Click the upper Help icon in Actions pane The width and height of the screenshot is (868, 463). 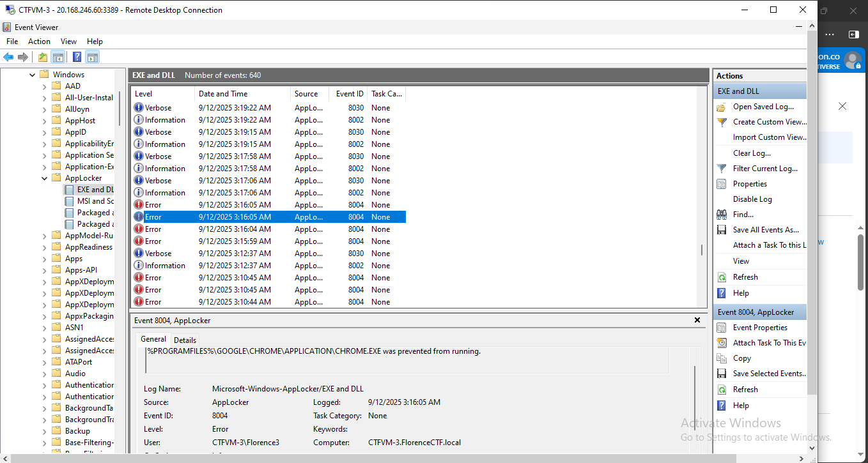pos(722,293)
